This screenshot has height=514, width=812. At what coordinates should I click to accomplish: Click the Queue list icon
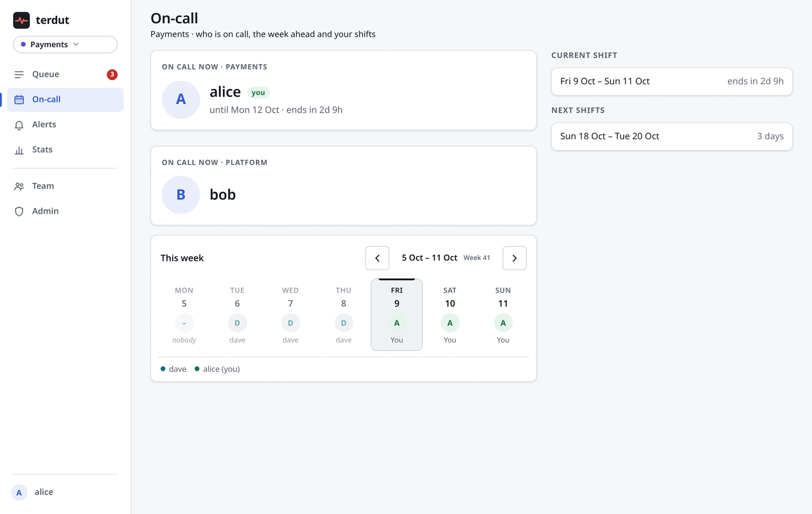[19, 75]
